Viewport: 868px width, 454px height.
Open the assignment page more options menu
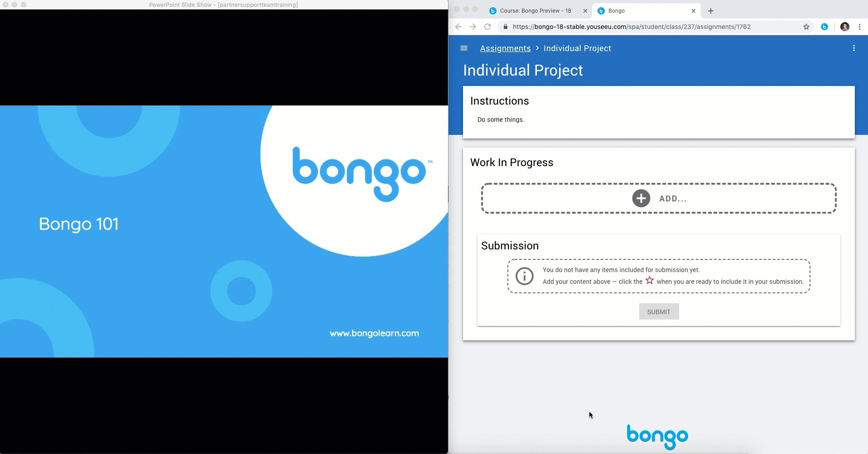coord(854,48)
